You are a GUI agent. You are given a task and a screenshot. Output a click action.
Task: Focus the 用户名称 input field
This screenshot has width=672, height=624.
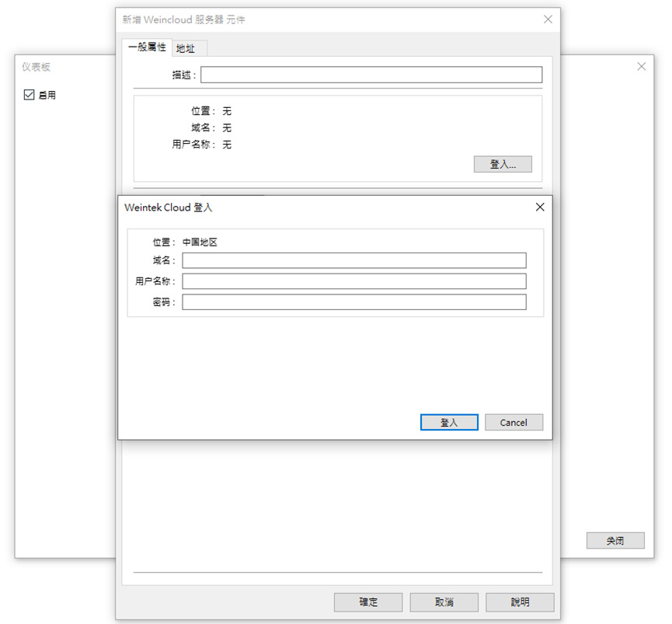tap(354, 281)
